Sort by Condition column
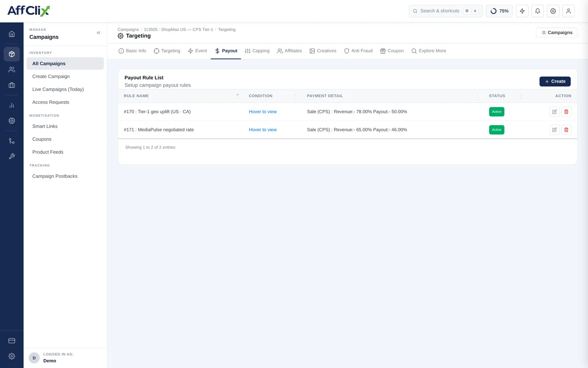Screen dimensions: 588x368 pos(272,96)
